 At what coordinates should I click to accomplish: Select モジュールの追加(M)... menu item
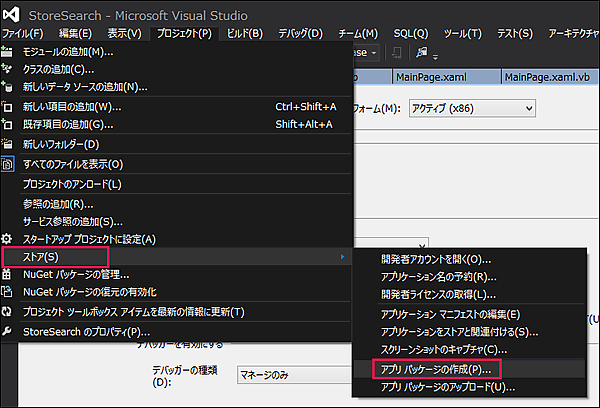[176, 52]
